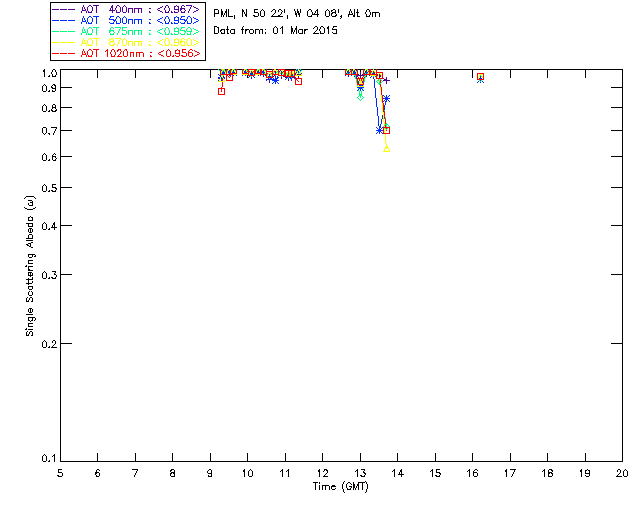Click the AOT 400nm legend entry
Viewport: 640px width, 512px height.
click(x=126, y=9)
